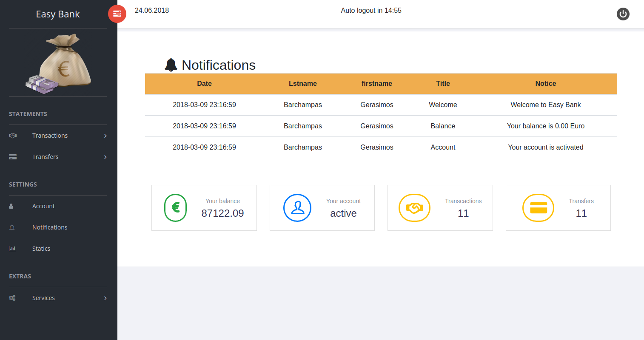644x340 pixels.
Task: Click the STATEMENTS section label
Action: tap(28, 114)
